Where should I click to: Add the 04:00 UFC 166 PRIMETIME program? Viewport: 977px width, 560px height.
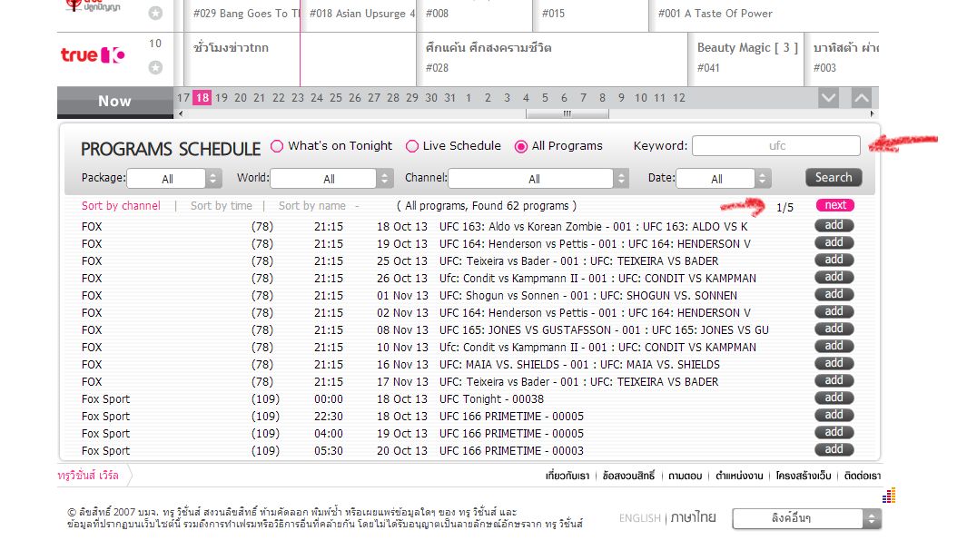834,432
